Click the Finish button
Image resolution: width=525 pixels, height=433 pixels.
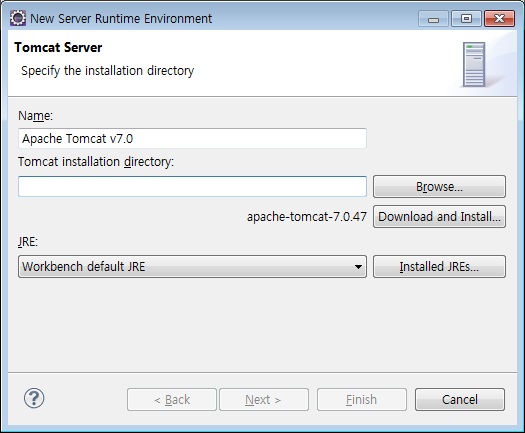click(362, 400)
